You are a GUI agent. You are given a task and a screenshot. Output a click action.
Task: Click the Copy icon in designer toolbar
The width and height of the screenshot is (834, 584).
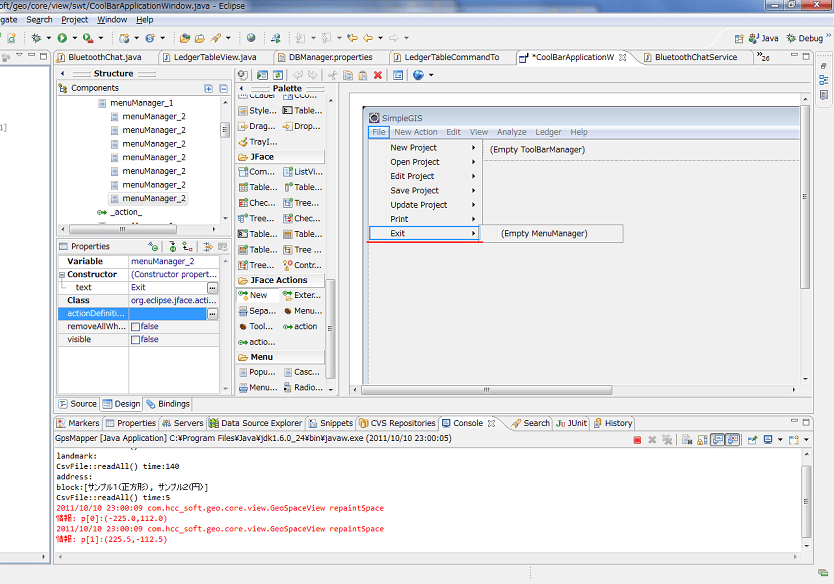(x=348, y=75)
